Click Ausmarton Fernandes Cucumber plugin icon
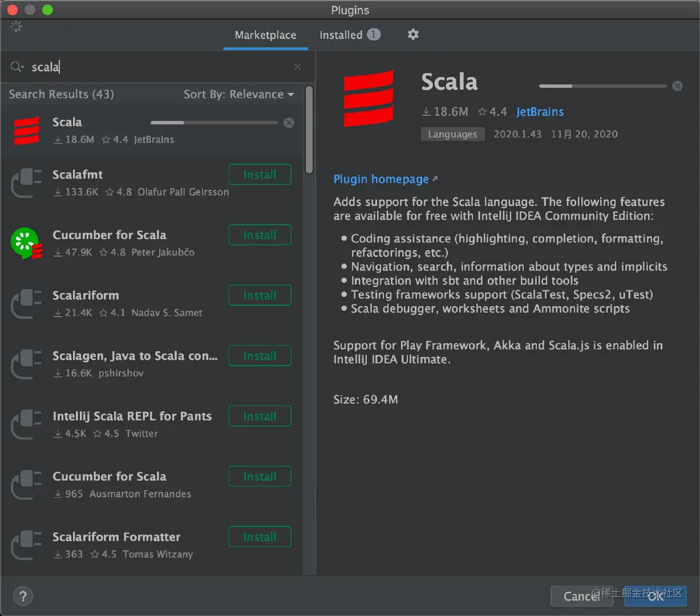 (x=27, y=485)
